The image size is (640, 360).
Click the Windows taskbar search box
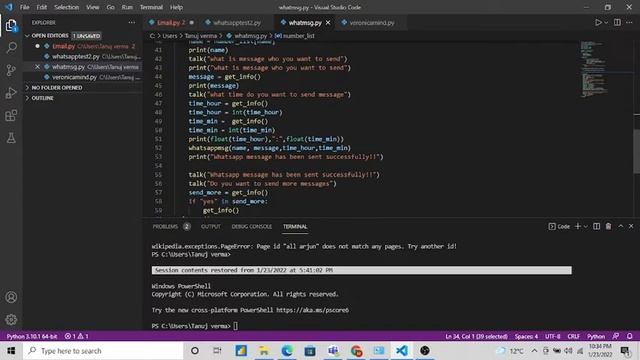103,351
